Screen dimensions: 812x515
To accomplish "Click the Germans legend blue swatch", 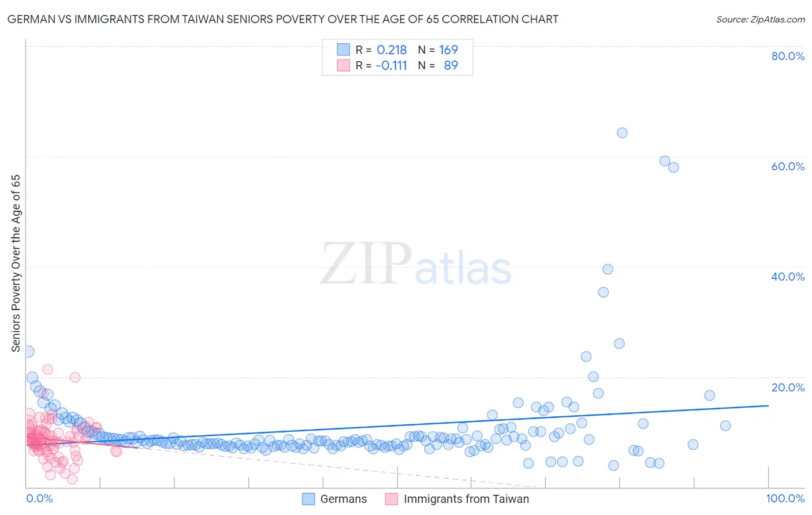I will (309, 499).
